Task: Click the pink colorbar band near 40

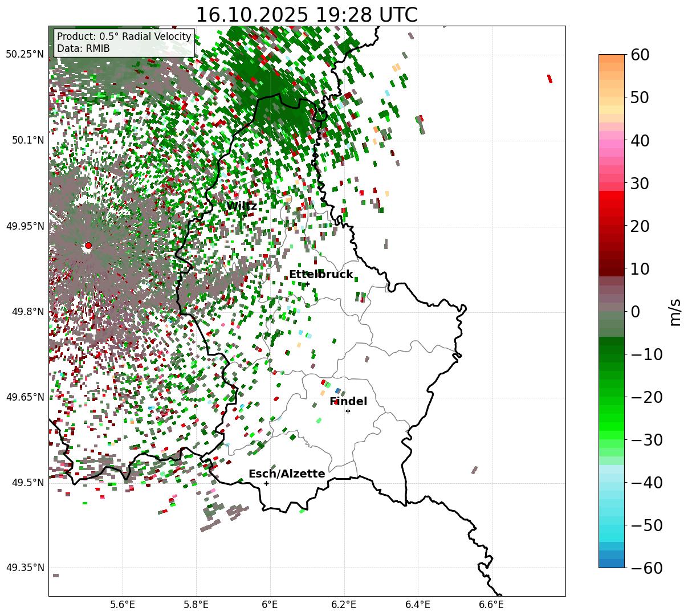Action: point(612,140)
